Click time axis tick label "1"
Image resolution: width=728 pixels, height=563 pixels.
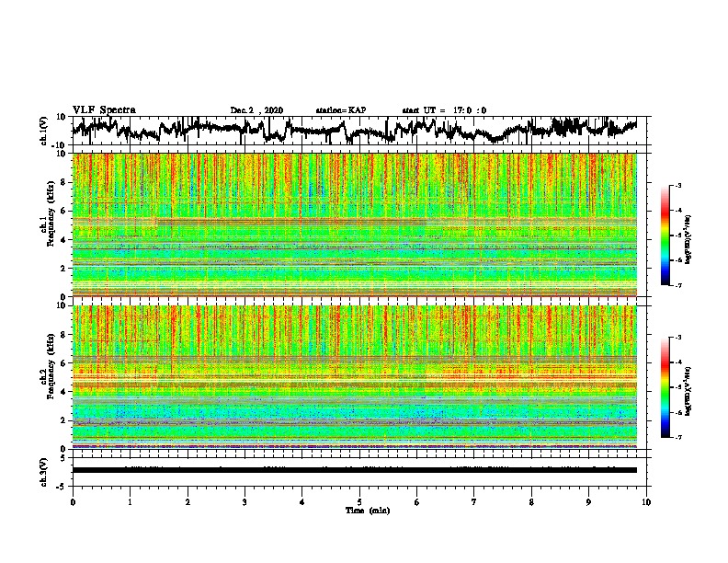coord(130,502)
